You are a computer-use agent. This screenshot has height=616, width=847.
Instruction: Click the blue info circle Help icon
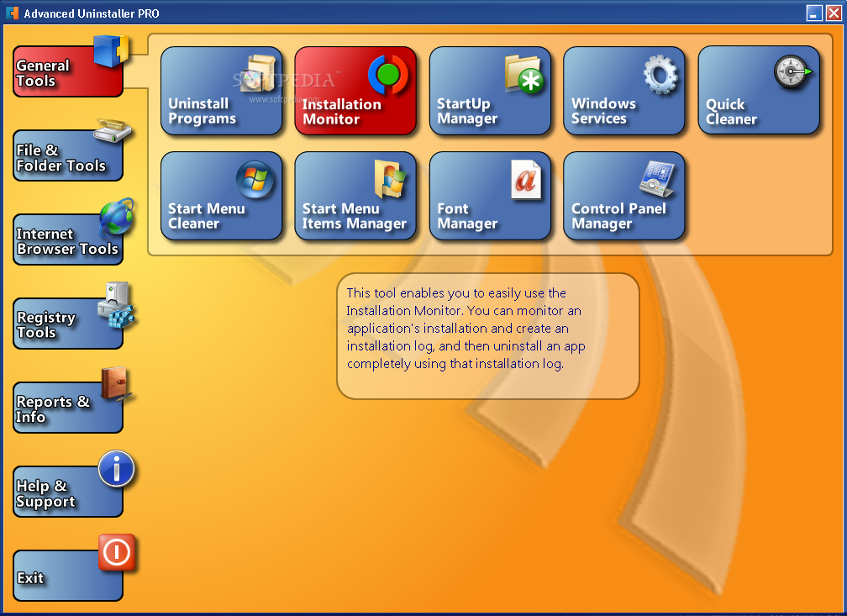pyautogui.click(x=116, y=468)
